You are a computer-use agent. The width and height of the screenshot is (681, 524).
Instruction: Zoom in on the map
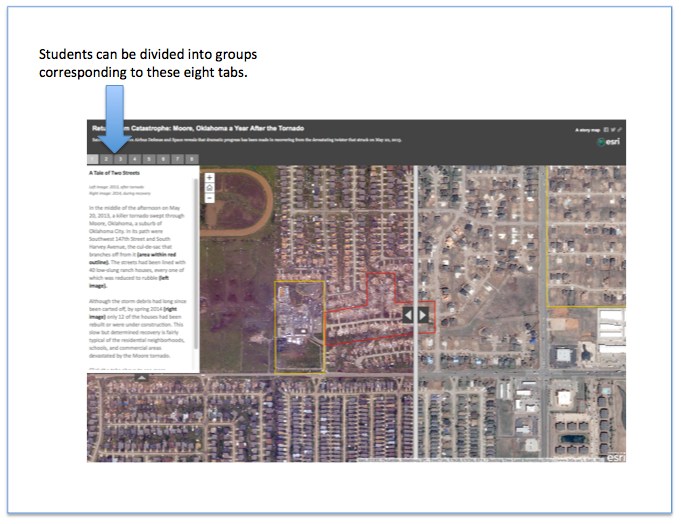click(209, 178)
